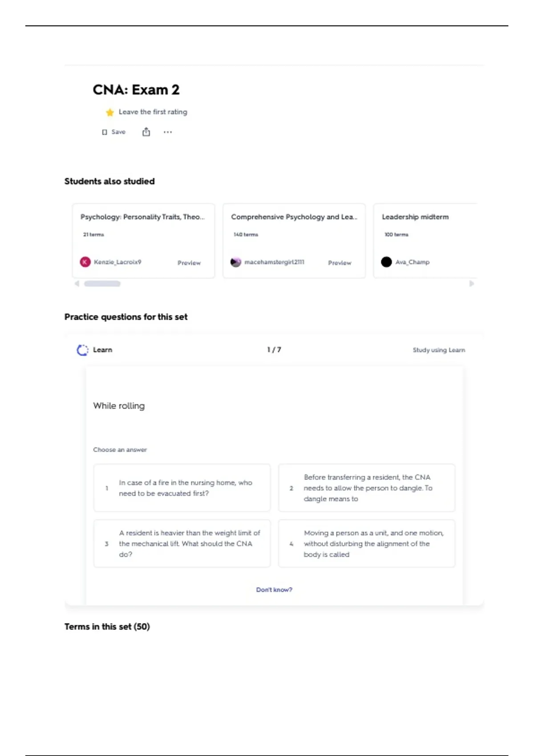Viewport: 534px width, 756px height.
Task: Click Study using Learn link
Action: (x=439, y=350)
